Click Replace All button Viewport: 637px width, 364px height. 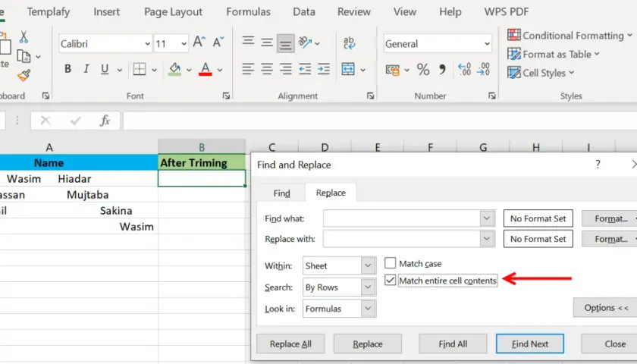point(290,344)
